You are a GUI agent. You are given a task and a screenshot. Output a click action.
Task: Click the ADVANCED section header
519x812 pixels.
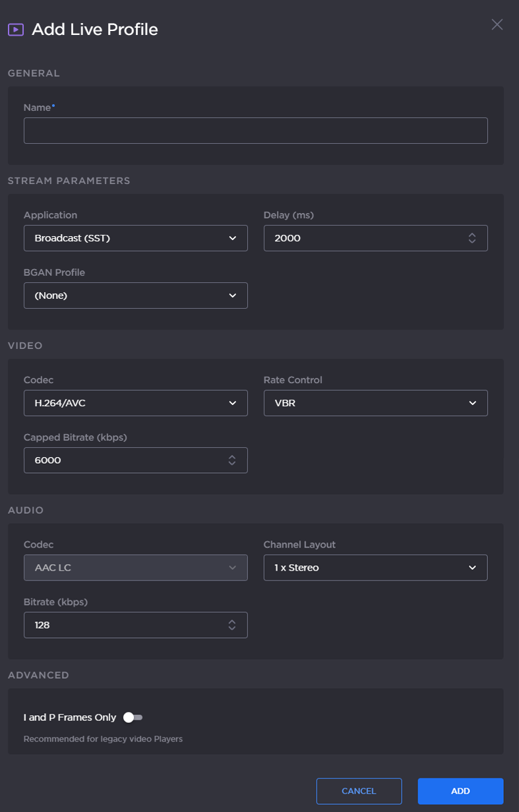coord(38,675)
